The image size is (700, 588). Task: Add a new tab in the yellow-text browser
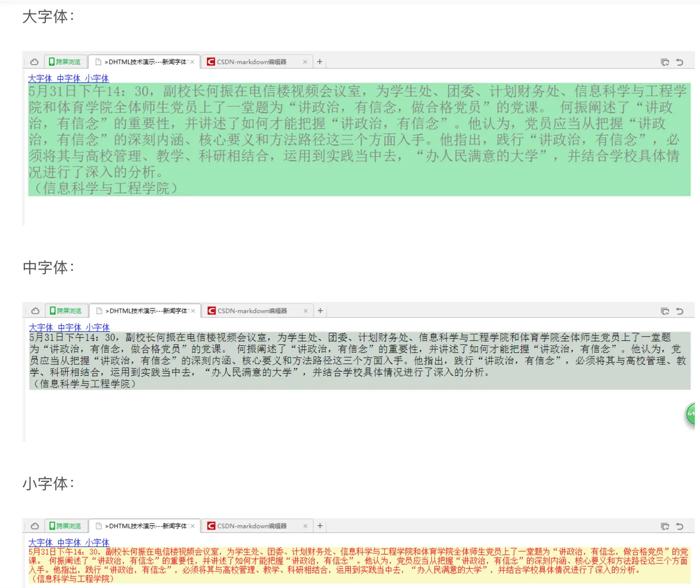pos(320,526)
